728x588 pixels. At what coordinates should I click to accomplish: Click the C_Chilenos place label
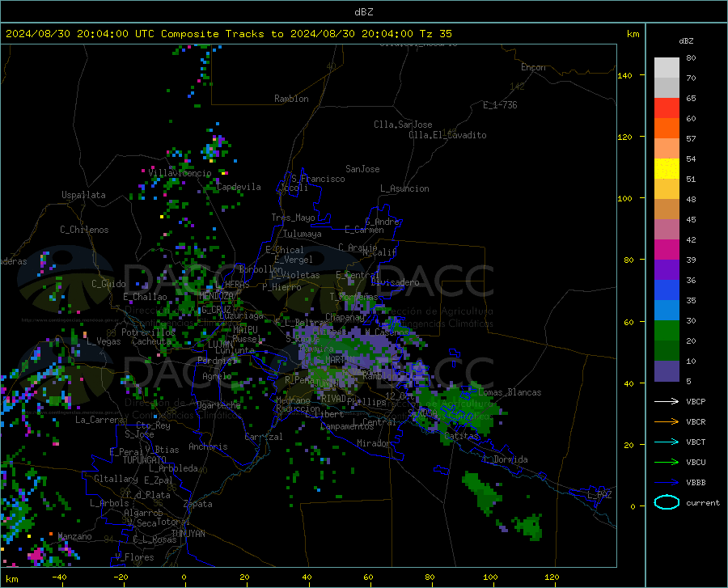[84, 230]
